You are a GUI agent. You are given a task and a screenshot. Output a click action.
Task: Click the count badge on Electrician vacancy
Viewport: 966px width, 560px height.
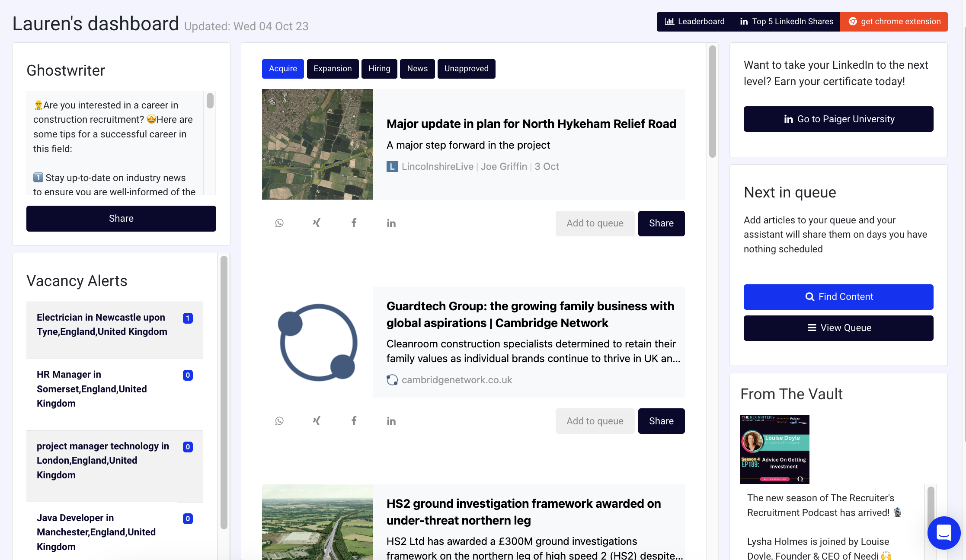coord(188,318)
